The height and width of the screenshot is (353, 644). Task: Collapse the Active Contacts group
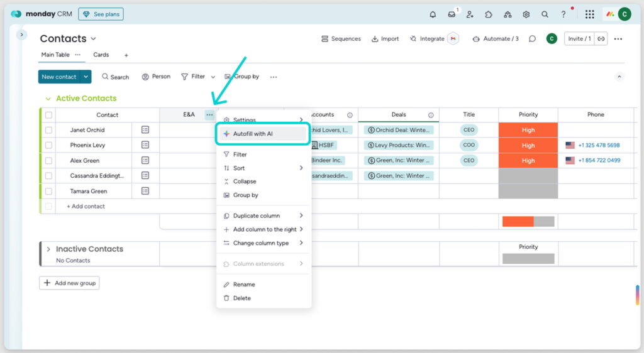pos(48,99)
